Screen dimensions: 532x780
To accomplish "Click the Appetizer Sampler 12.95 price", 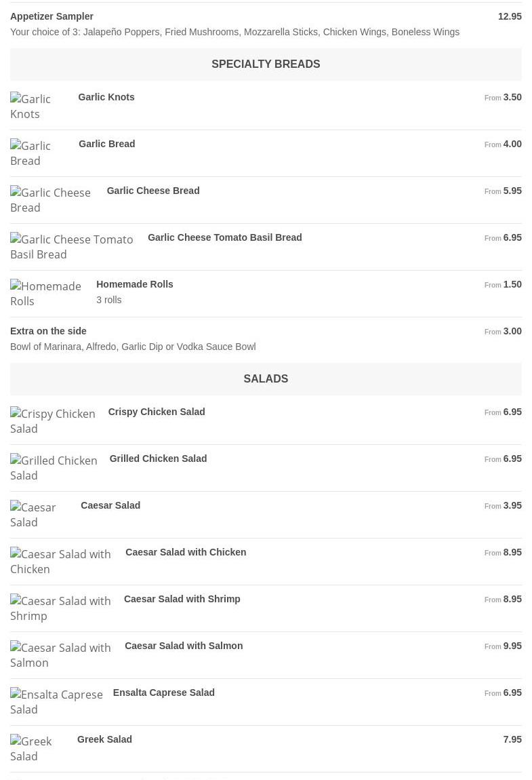I will pos(510,16).
